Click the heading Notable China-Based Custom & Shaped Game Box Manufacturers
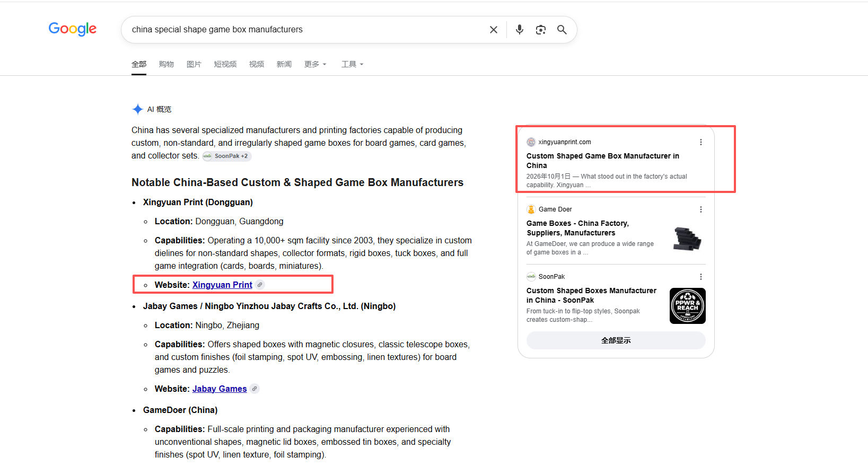 coord(297,182)
